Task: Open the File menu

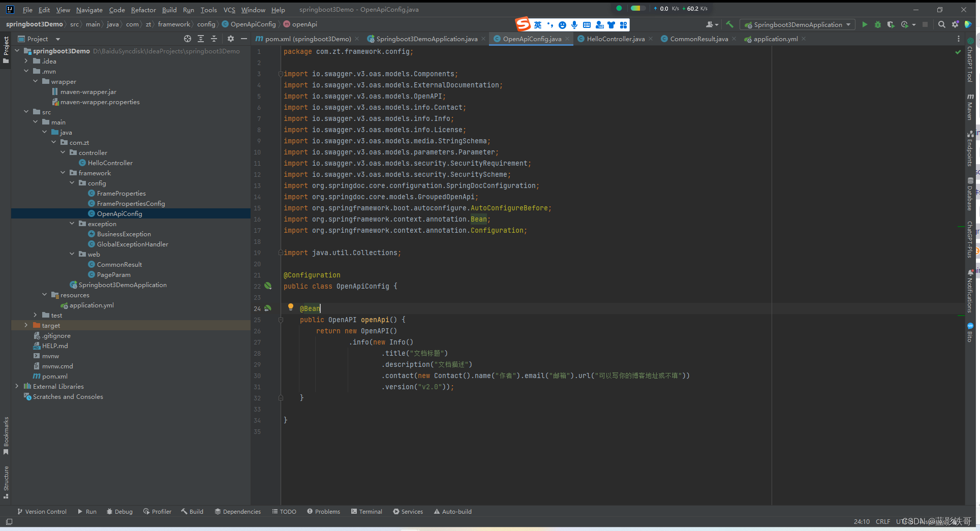Action: 27,10
